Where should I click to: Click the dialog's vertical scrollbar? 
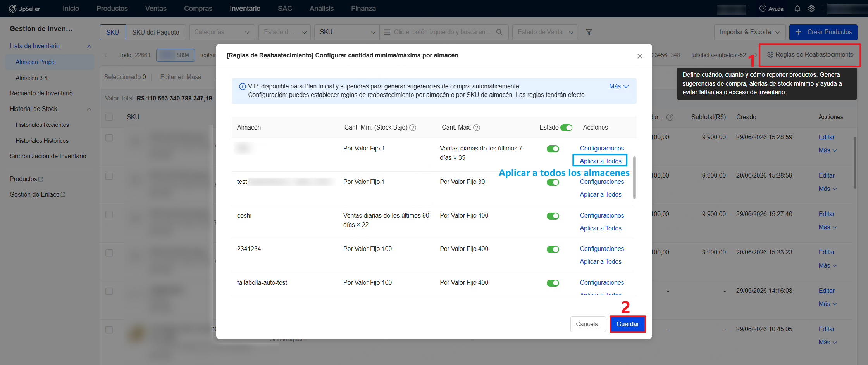click(x=634, y=177)
